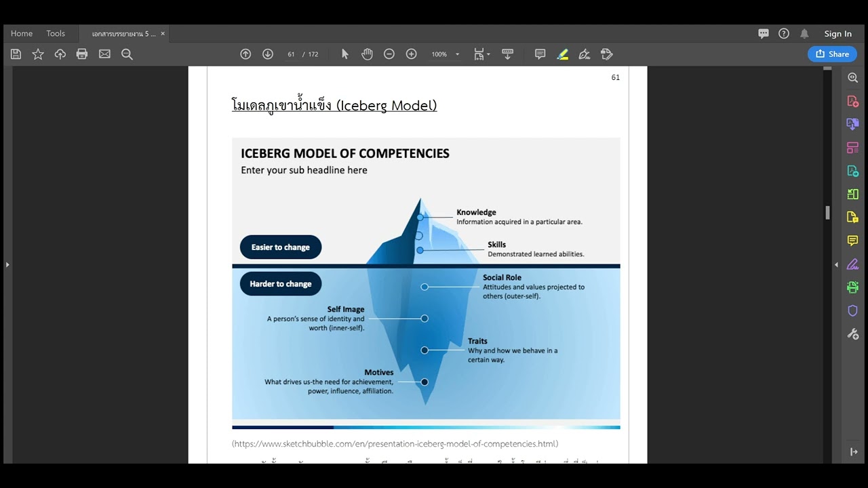
Task: Open the green Compress PDF tool in the right panel
Action: pyautogui.click(x=853, y=194)
